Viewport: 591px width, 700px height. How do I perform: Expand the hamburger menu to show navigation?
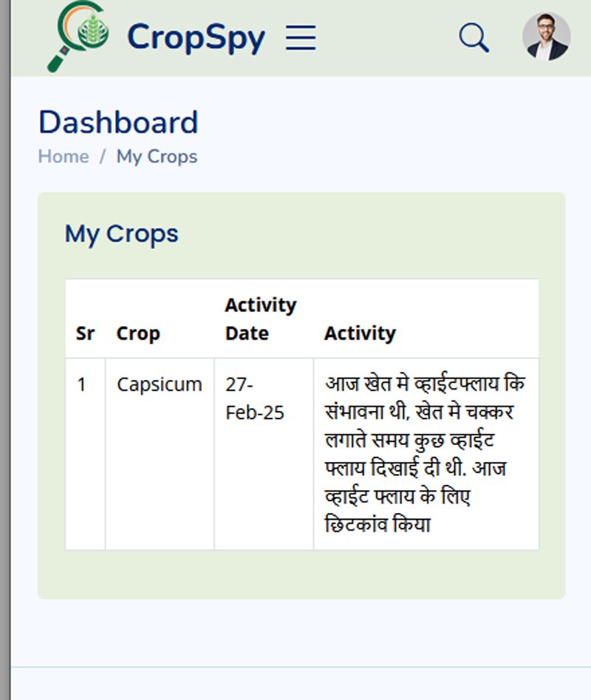[x=301, y=37]
